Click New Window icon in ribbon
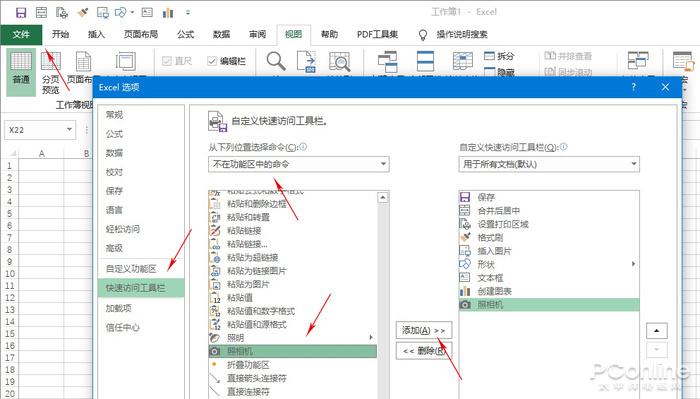The width and height of the screenshot is (700, 399). [387, 62]
